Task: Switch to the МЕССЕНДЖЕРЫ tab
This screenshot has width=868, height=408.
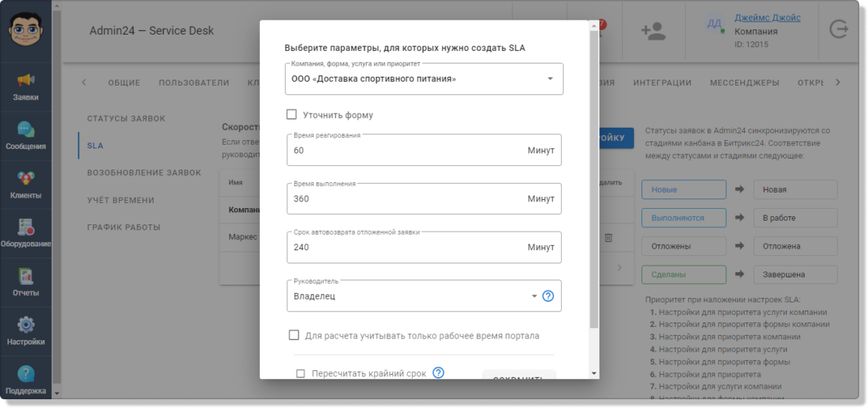Action: pos(745,83)
